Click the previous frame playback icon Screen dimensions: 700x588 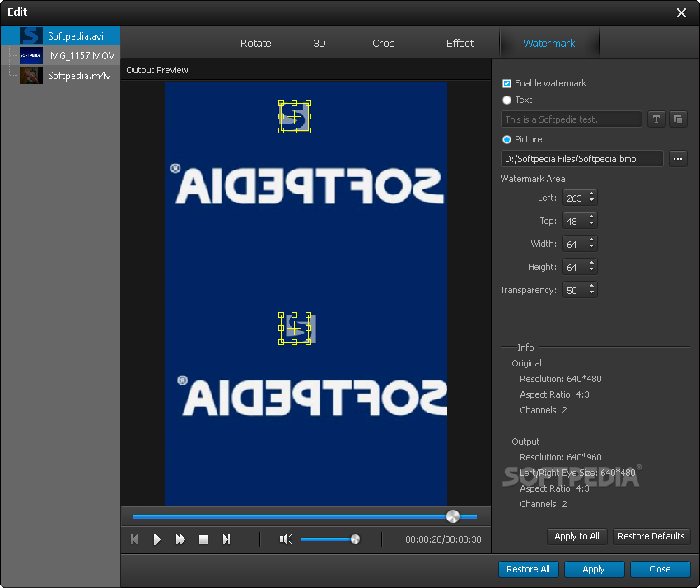click(x=134, y=539)
